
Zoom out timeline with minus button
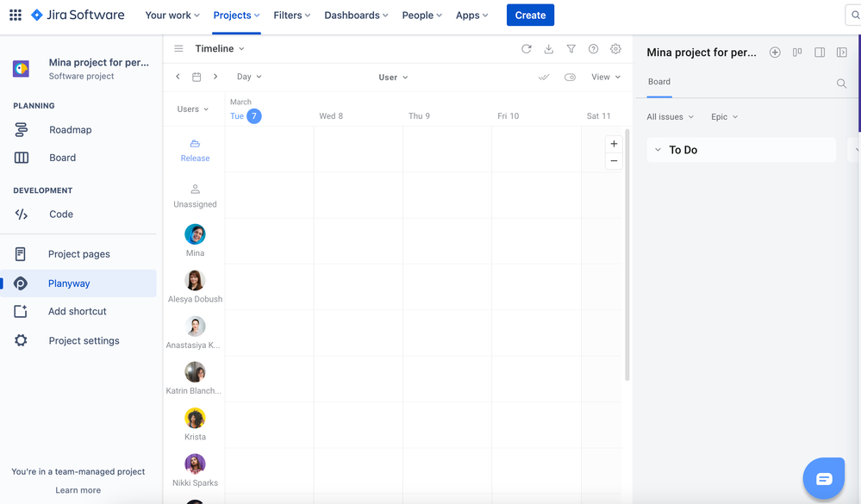pos(614,161)
